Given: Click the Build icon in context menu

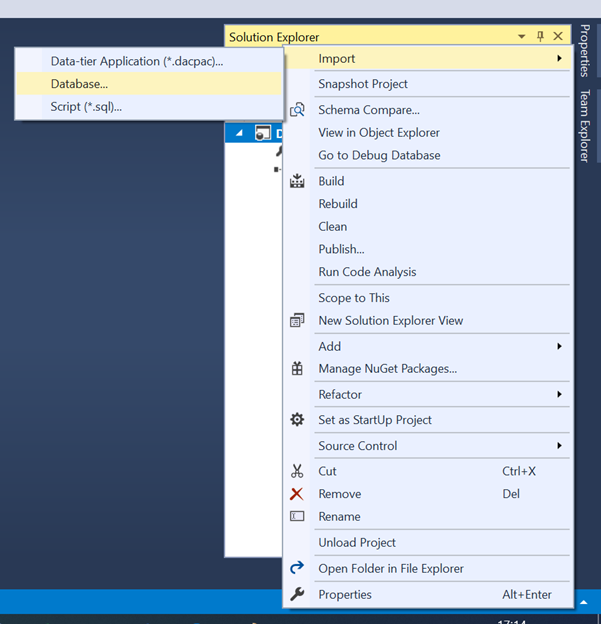Looking at the screenshot, I should (x=297, y=181).
